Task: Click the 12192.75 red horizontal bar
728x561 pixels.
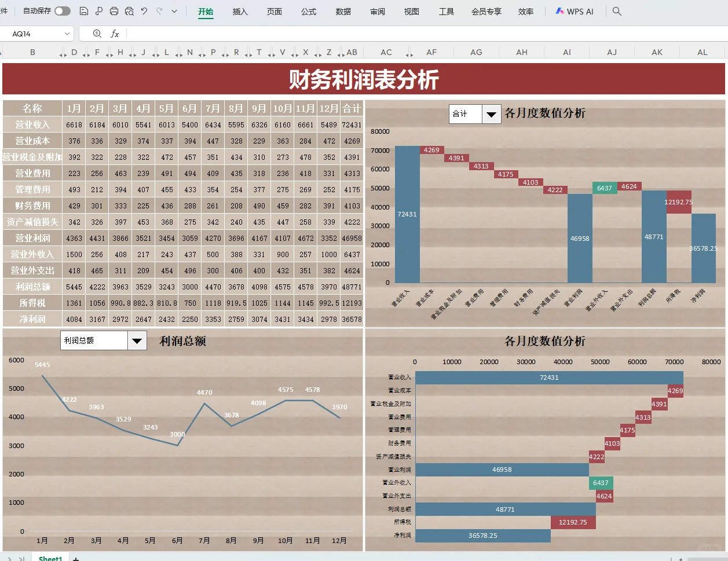Action: pos(573,522)
